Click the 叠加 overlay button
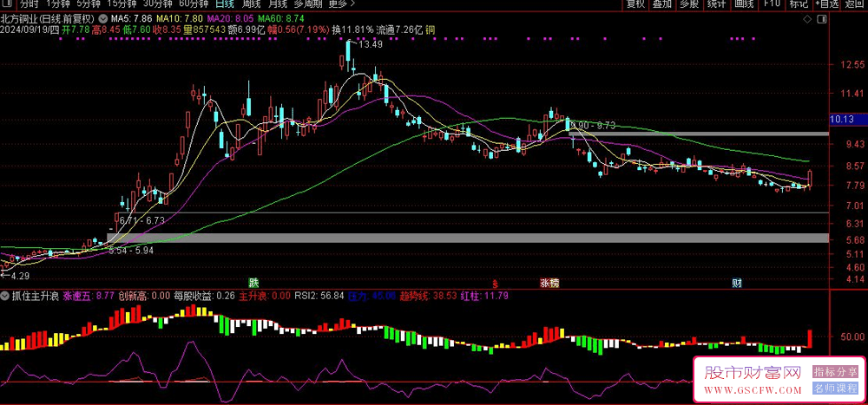 click(662, 4)
